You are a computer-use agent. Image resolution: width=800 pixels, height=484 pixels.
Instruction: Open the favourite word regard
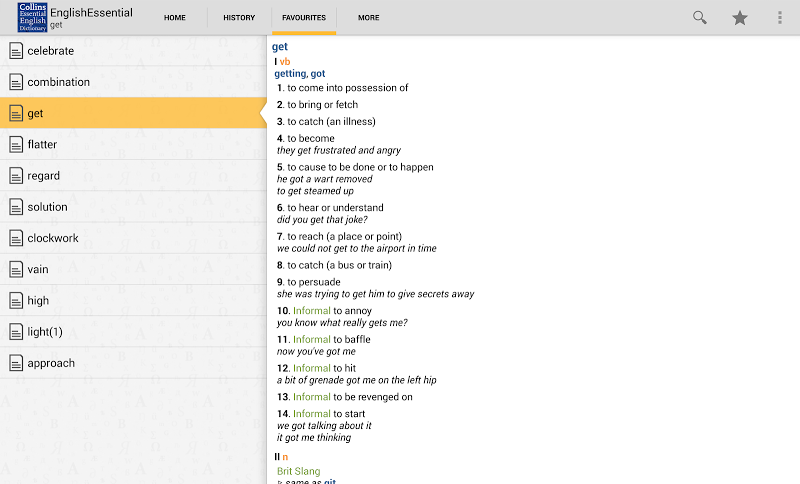133,175
